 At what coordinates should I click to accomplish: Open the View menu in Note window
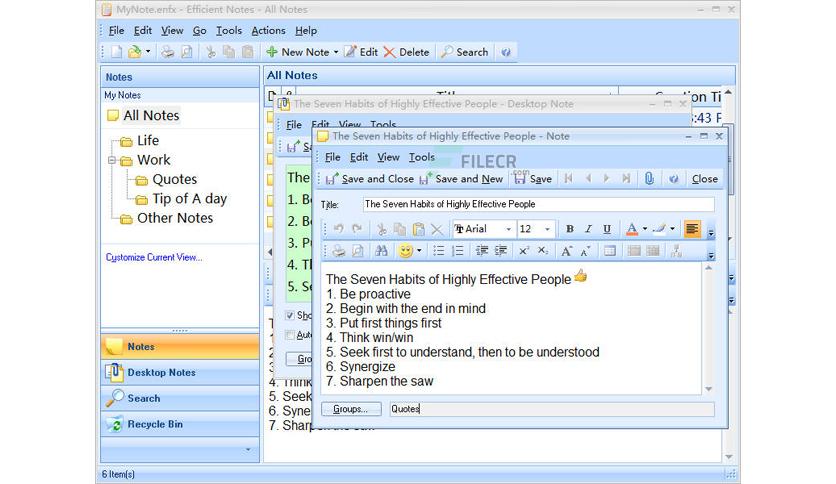388,157
